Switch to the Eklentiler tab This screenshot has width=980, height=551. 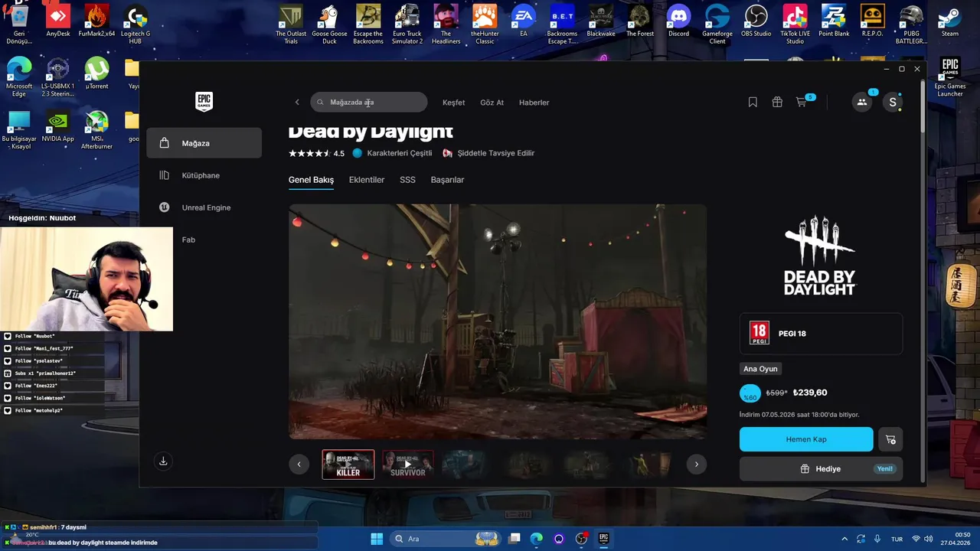point(367,180)
